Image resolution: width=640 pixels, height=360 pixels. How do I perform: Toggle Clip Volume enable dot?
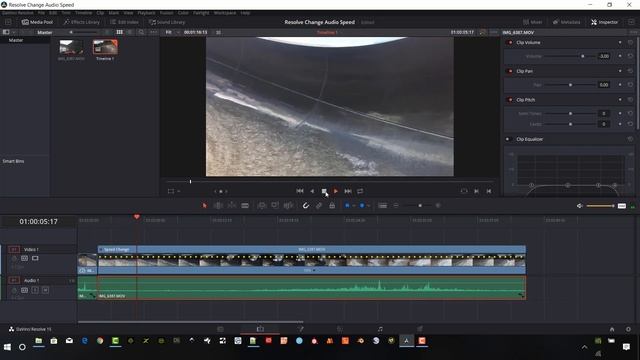[x=509, y=42]
